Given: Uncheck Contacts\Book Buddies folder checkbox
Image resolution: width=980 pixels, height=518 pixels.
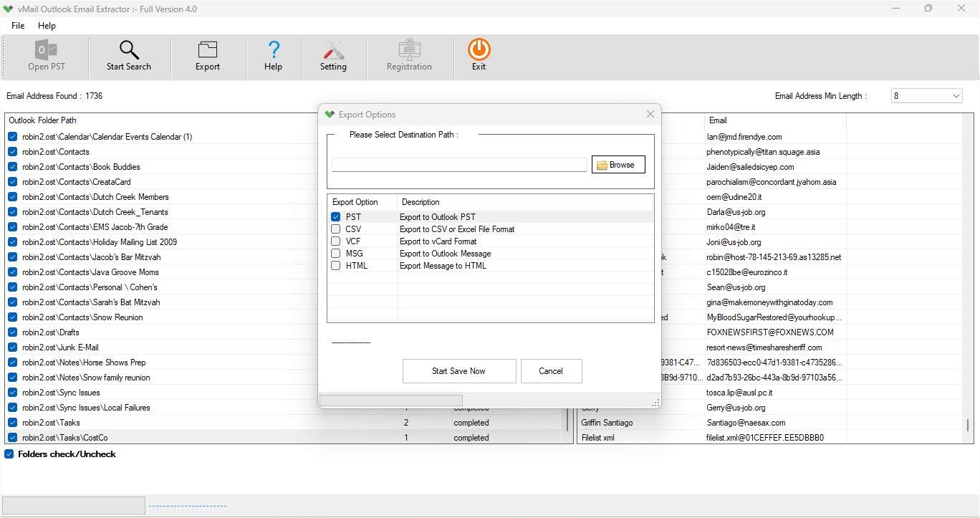Looking at the screenshot, I should tap(13, 167).
